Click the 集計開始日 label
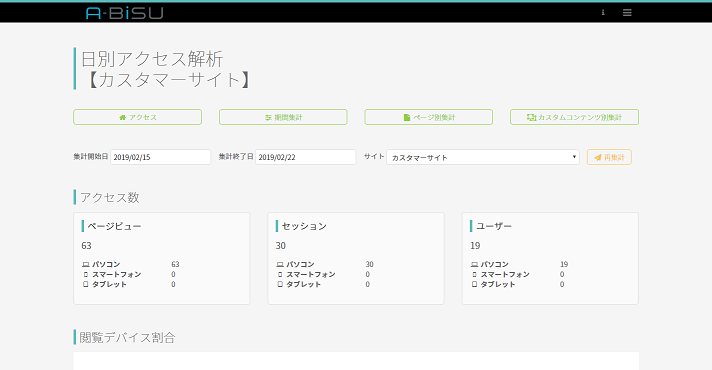712x370 pixels. point(91,156)
